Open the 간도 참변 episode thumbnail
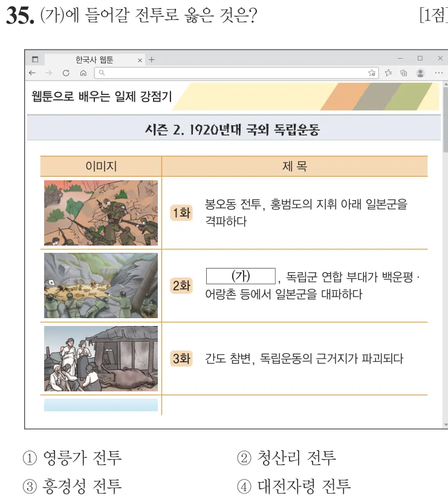The width and height of the screenshot is (448, 499). (x=101, y=358)
